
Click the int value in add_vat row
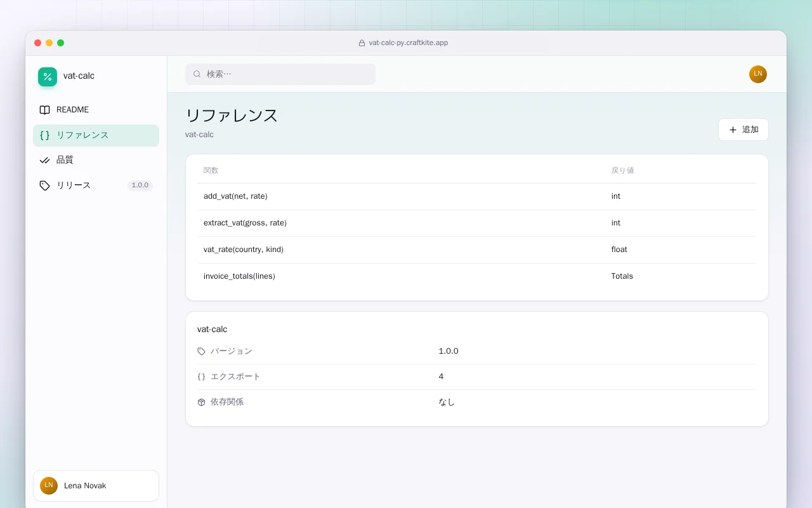pos(616,196)
